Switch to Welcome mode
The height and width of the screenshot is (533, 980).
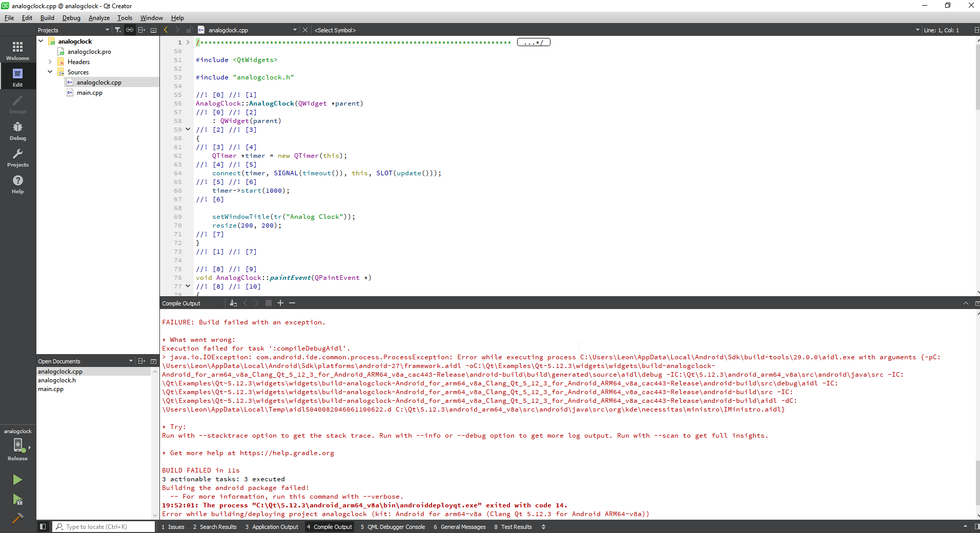click(x=18, y=51)
